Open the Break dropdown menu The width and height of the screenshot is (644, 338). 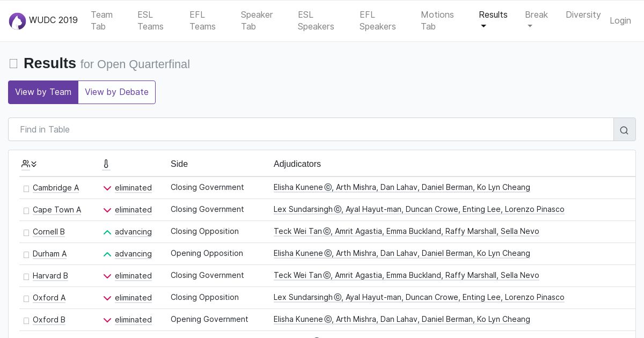536,20
